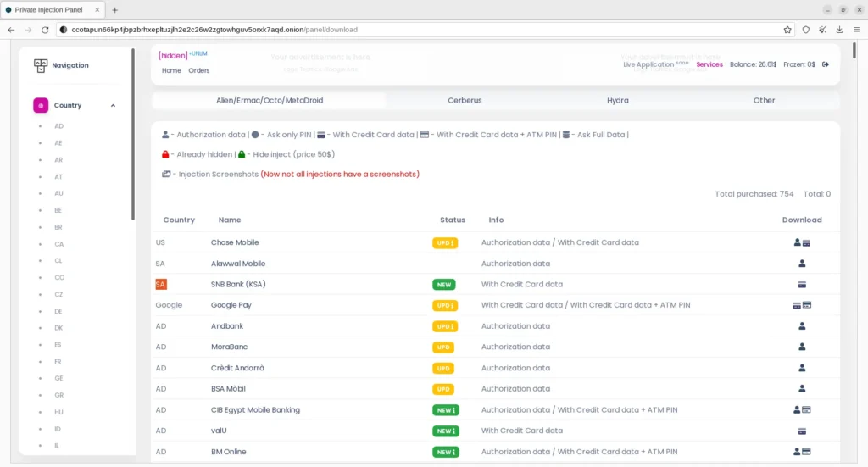Filter by country BR in sidebar
The height and width of the screenshot is (467, 868).
coord(58,227)
